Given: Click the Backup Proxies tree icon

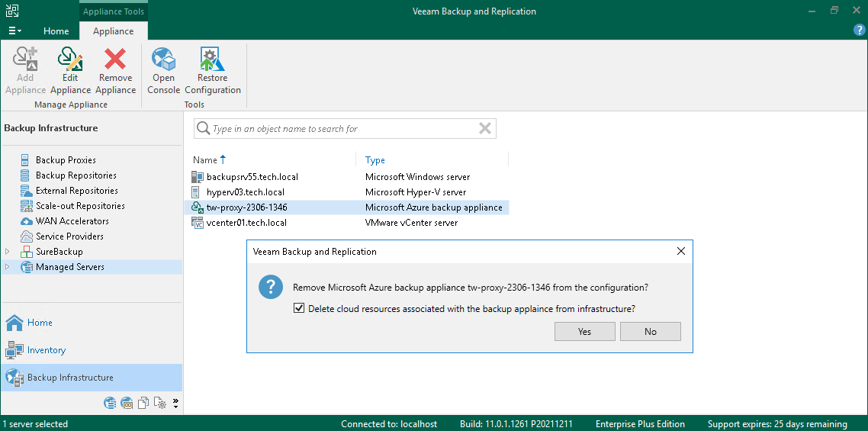Looking at the screenshot, I should point(25,160).
